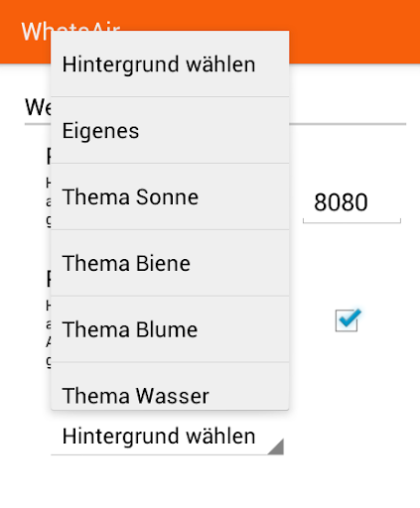Tap the blue check mark icon
Image resolution: width=420 pixels, height=508 pixels.
click(350, 317)
